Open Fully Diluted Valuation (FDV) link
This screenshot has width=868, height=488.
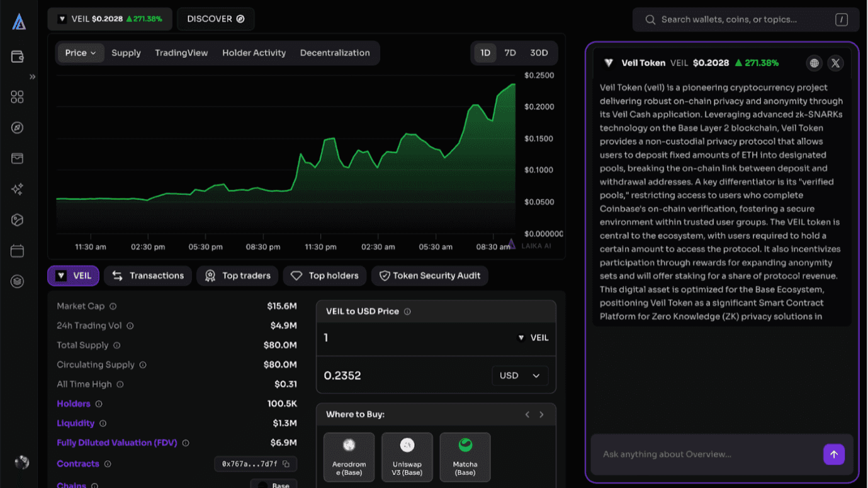pos(117,443)
